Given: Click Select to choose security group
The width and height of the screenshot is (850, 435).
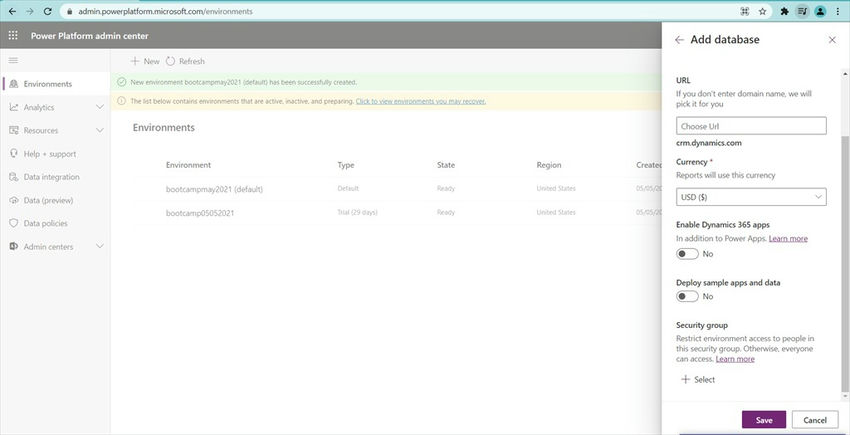Looking at the screenshot, I should 705,380.
